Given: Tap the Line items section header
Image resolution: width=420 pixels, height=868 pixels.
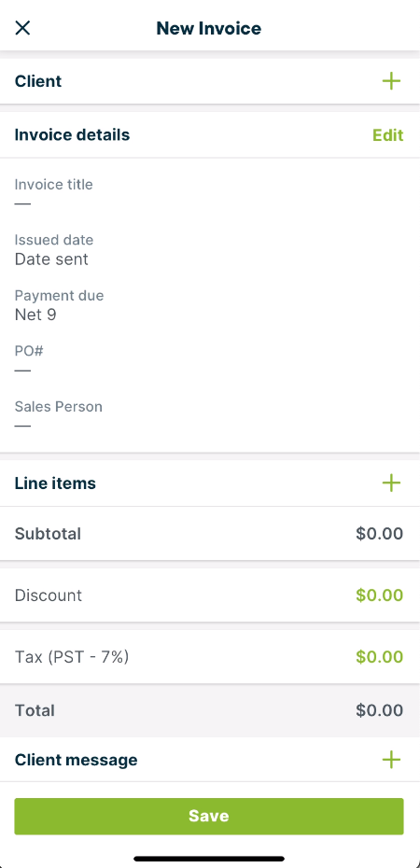Looking at the screenshot, I should coord(55,483).
